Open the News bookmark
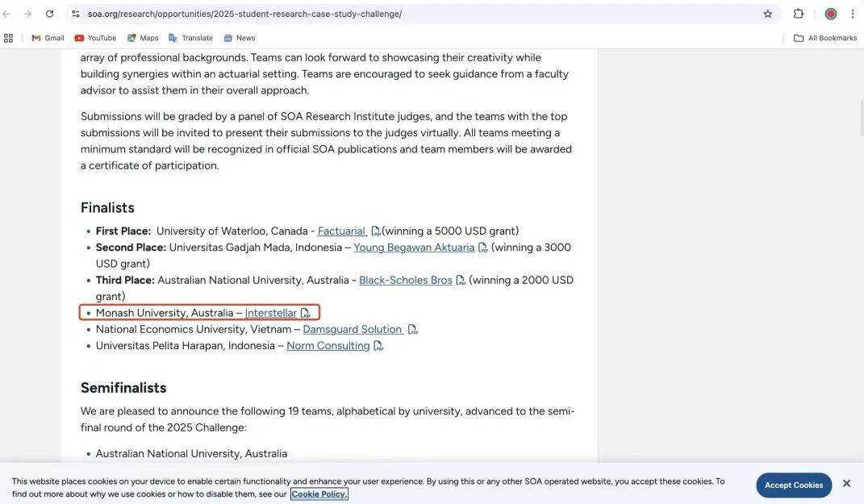 pos(239,38)
